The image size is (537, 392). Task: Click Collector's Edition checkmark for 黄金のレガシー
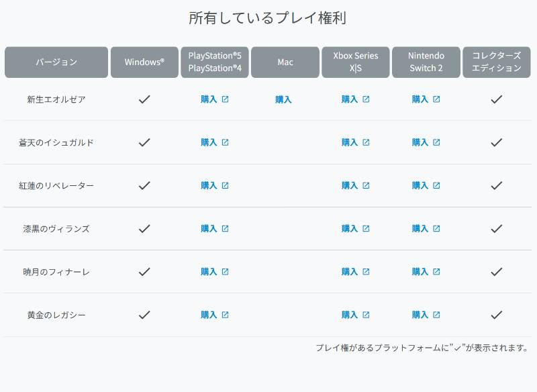point(497,315)
